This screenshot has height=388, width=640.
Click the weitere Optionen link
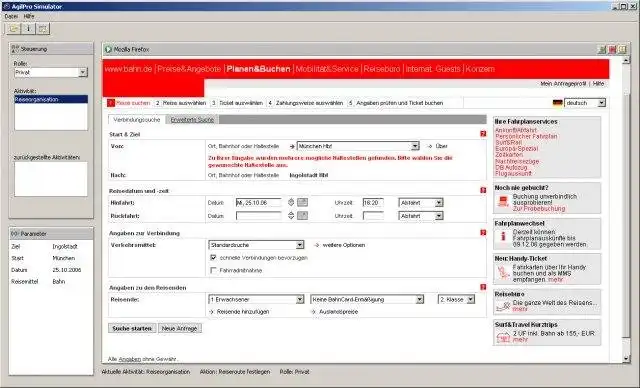pos(344,245)
